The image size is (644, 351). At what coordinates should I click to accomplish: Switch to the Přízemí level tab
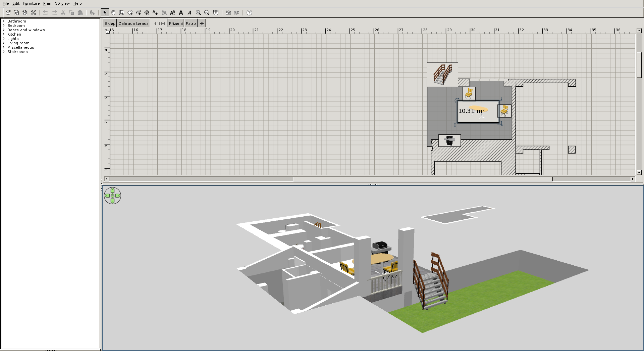[x=176, y=24]
